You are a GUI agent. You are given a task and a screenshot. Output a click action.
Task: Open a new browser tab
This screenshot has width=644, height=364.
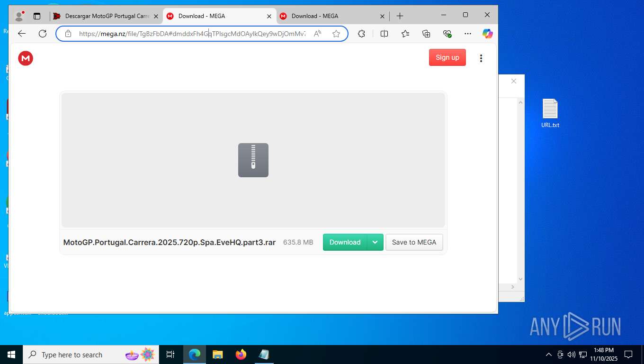400,16
